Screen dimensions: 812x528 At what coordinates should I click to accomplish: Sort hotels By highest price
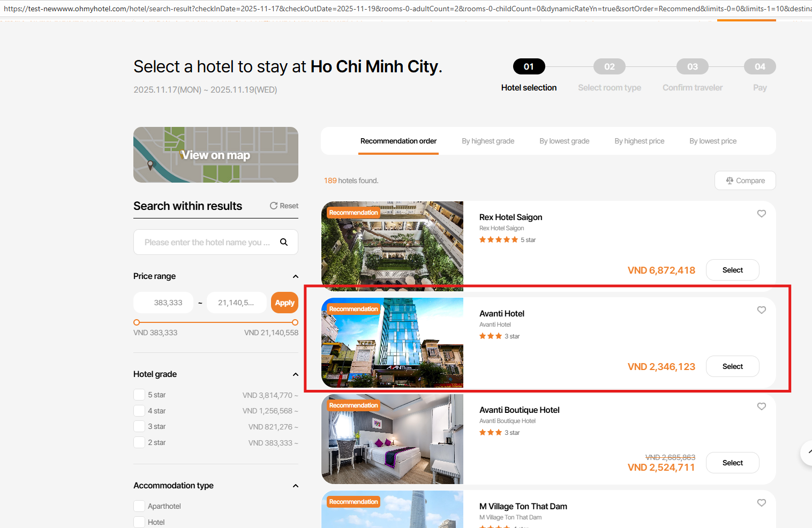pos(639,141)
